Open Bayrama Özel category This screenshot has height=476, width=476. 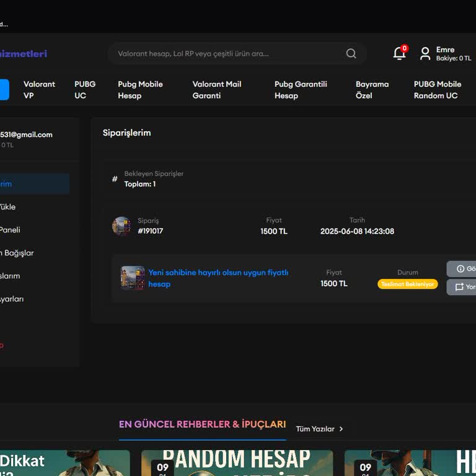[372, 90]
